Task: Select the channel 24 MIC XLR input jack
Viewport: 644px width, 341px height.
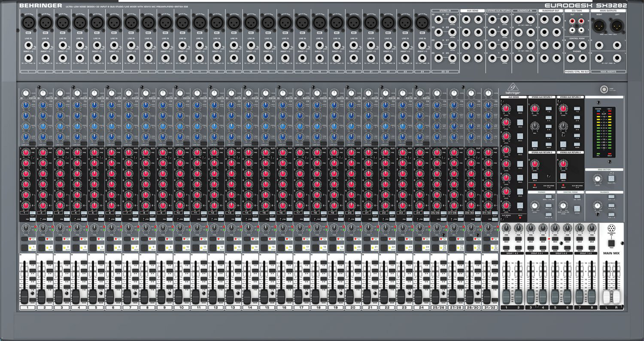Action: click(x=423, y=22)
